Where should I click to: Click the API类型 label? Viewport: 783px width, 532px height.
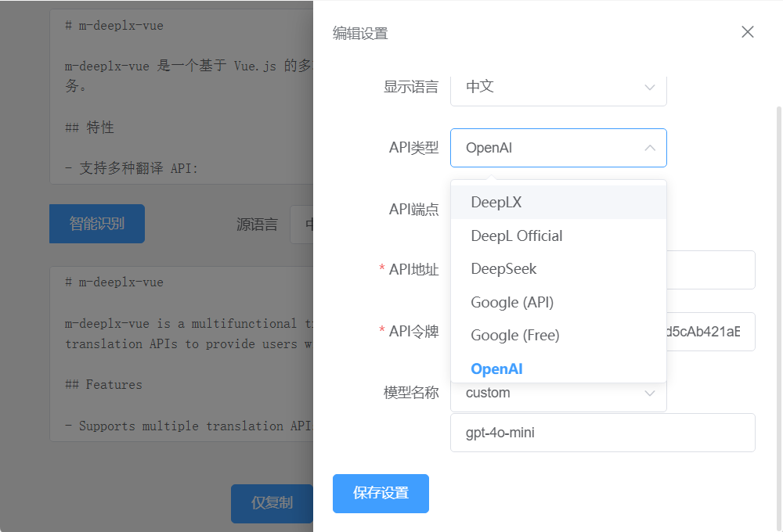[x=413, y=148]
